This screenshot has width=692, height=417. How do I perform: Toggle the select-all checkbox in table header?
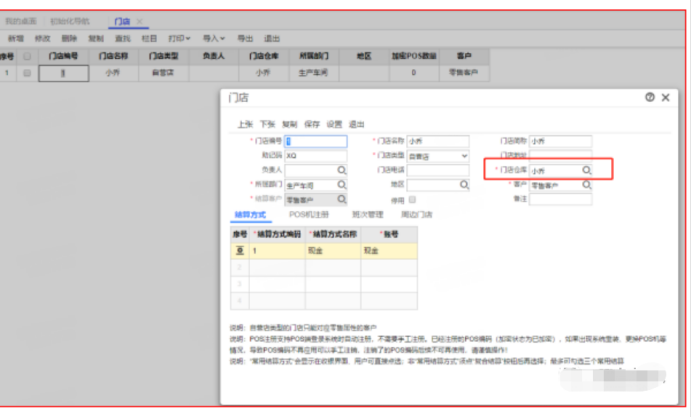pos(27,57)
